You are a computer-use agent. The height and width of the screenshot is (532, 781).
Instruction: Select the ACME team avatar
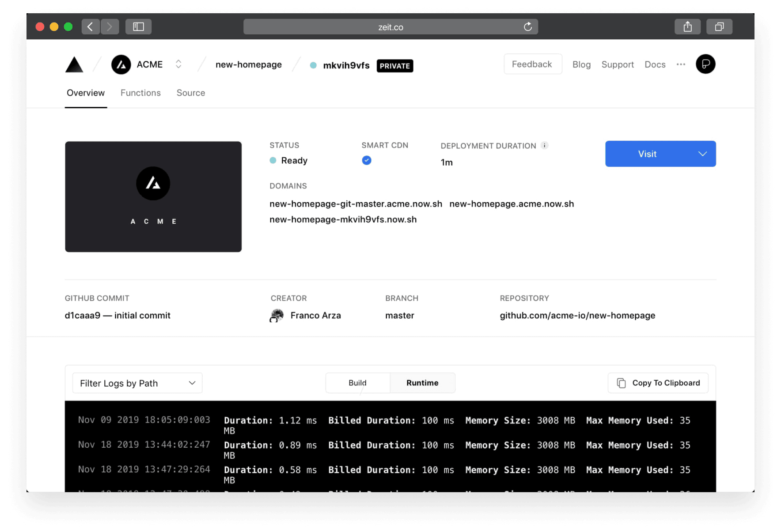[x=121, y=64]
